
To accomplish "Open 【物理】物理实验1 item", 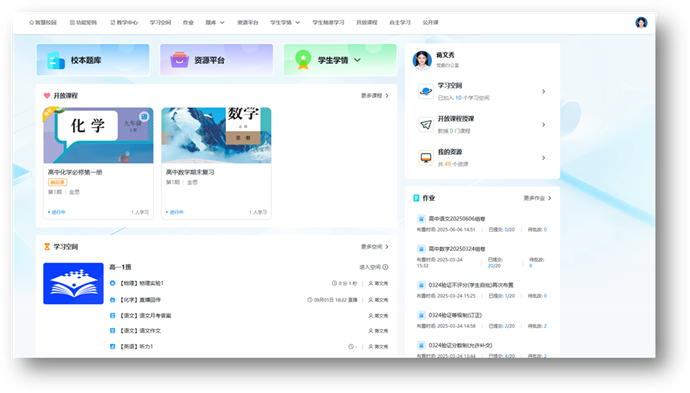I will pyautogui.click(x=142, y=283).
